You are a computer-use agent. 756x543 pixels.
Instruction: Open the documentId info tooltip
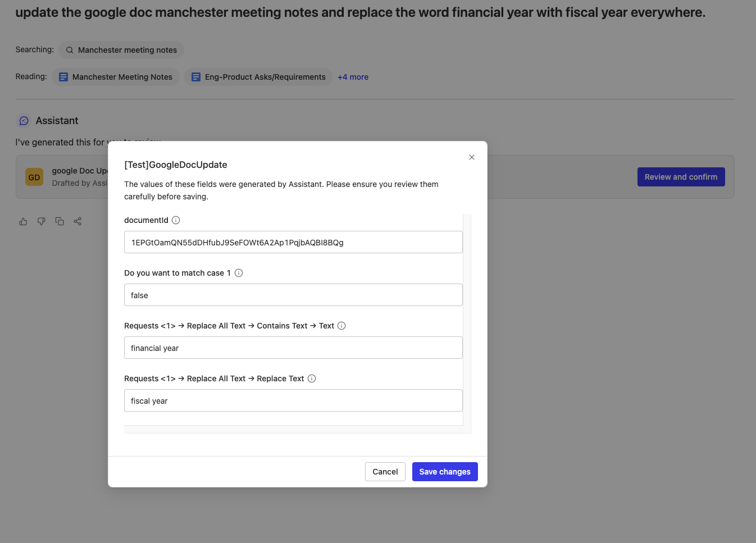[x=176, y=220]
